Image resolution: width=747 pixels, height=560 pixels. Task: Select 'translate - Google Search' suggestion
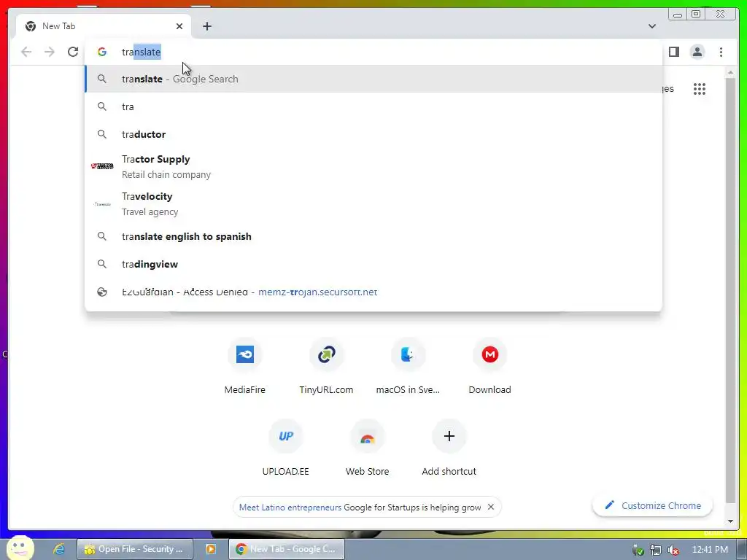(x=373, y=79)
